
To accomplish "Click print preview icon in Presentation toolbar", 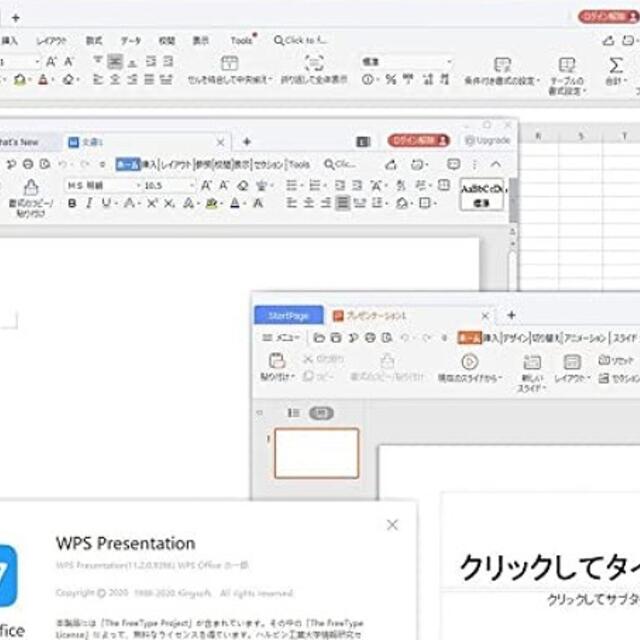I will [x=387, y=338].
